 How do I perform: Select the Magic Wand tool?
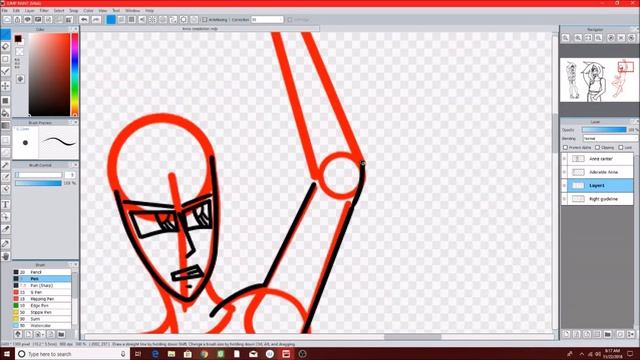coord(6,165)
